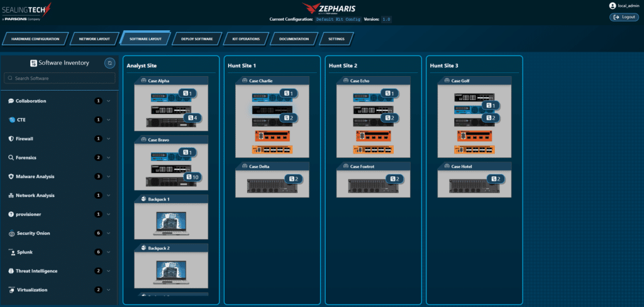This screenshot has width=644, height=307.
Task: Click the Case Alpha header icon
Action: [144, 81]
